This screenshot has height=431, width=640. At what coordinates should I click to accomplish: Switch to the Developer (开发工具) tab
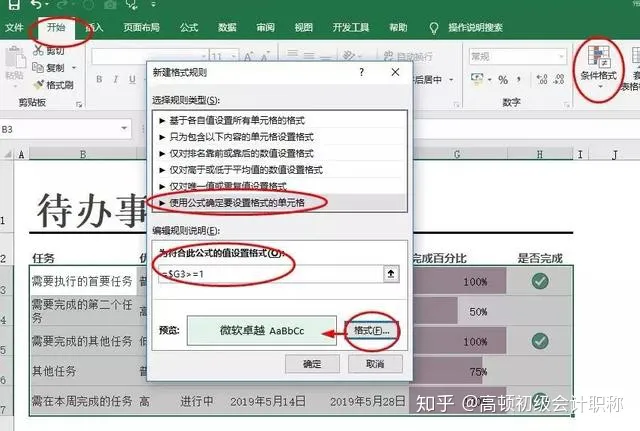[x=351, y=27]
